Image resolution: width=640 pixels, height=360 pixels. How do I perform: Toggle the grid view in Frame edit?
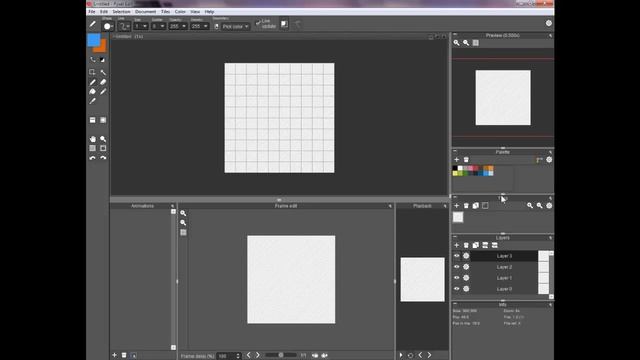tap(183, 232)
